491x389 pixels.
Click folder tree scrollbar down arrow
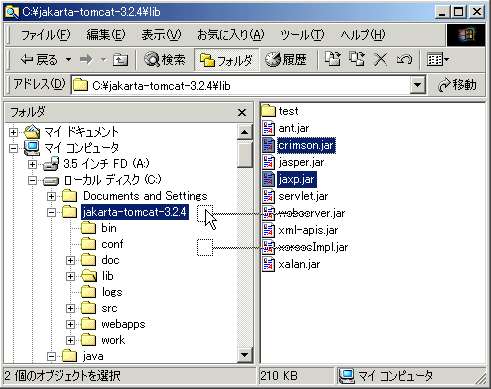pos(244,355)
